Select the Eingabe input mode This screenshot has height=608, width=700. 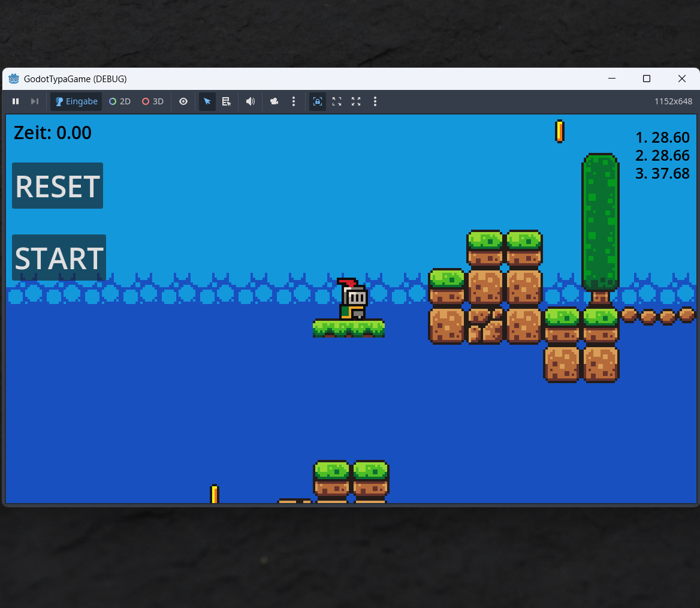(x=76, y=101)
